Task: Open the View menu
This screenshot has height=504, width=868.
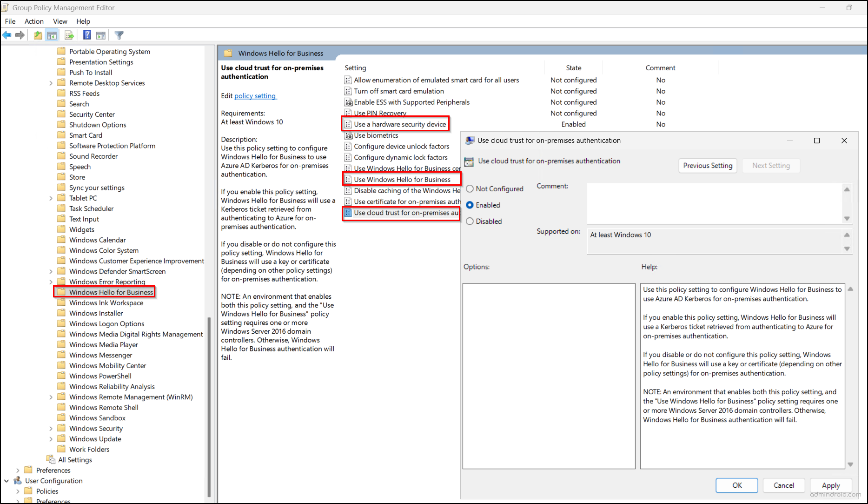Action: pos(60,21)
